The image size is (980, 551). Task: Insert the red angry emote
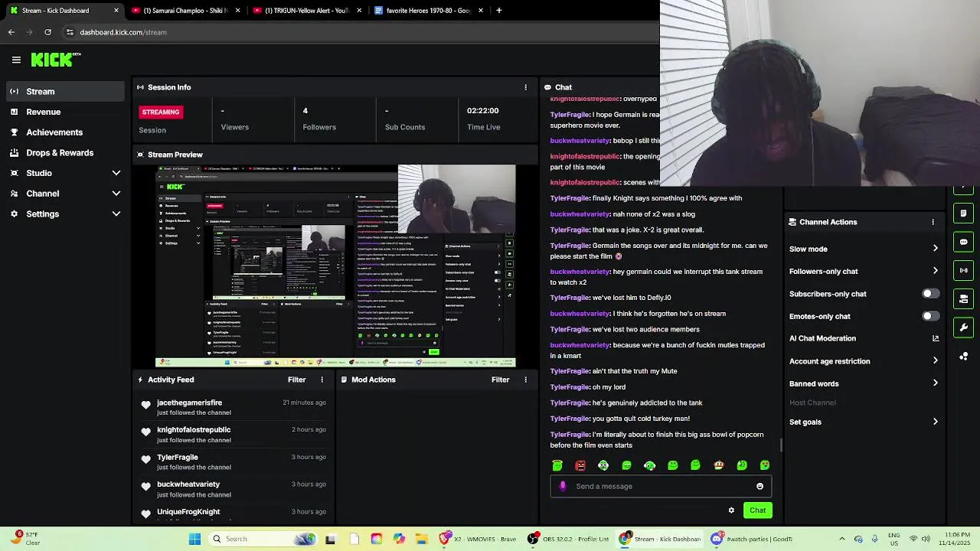(x=580, y=465)
